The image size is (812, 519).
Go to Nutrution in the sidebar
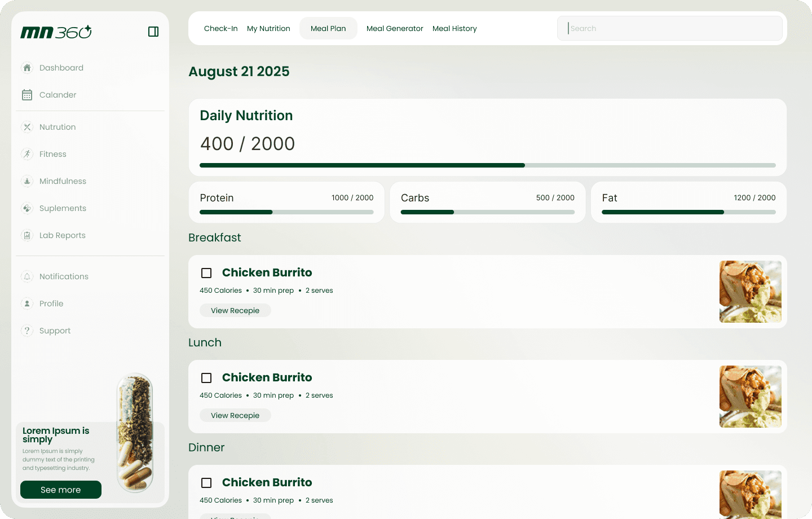(58, 127)
